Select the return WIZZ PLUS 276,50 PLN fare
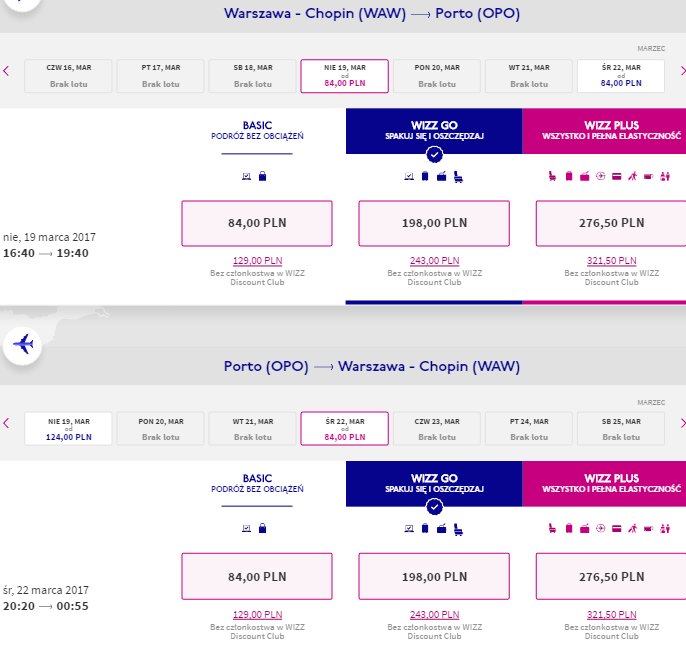The width and height of the screenshot is (686, 647). 611,576
